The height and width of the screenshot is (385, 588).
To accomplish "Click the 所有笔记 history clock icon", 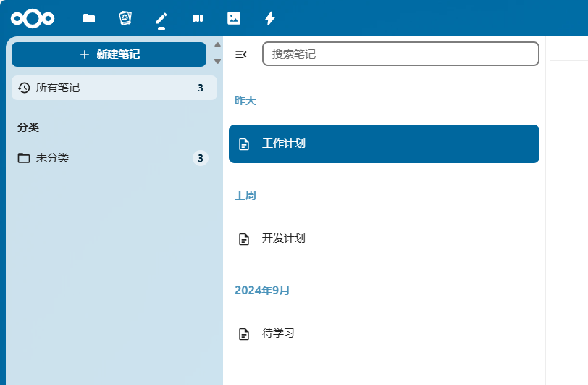I will coord(24,88).
